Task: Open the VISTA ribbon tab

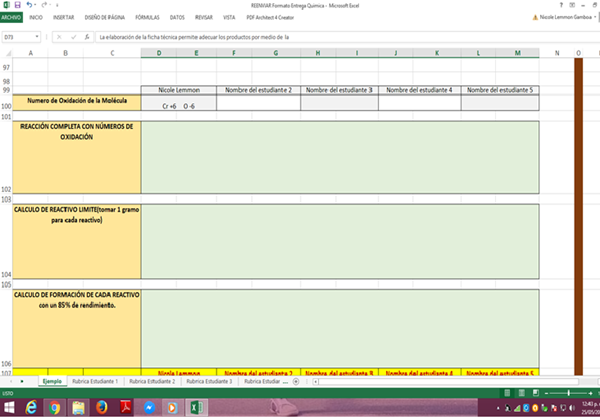Action: pyautogui.click(x=229, y=18)
